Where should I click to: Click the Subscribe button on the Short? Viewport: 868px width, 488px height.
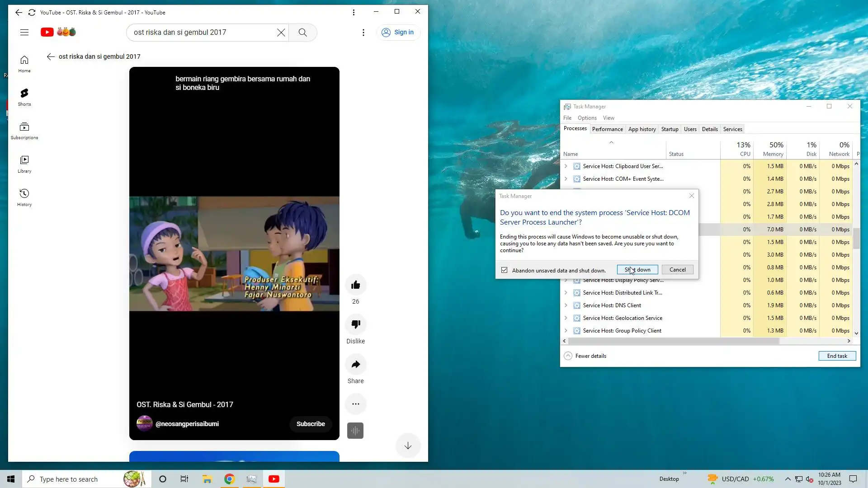click(x=311, y=424)
